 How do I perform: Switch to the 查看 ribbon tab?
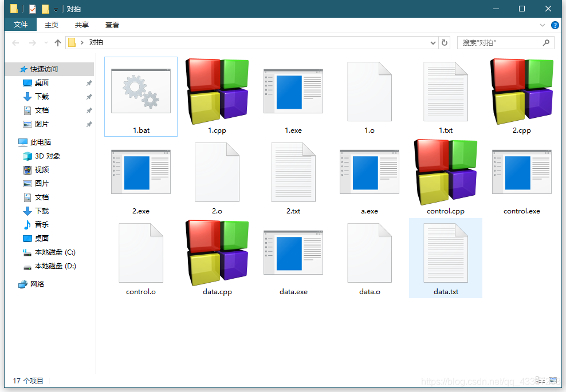pos(112,25)
